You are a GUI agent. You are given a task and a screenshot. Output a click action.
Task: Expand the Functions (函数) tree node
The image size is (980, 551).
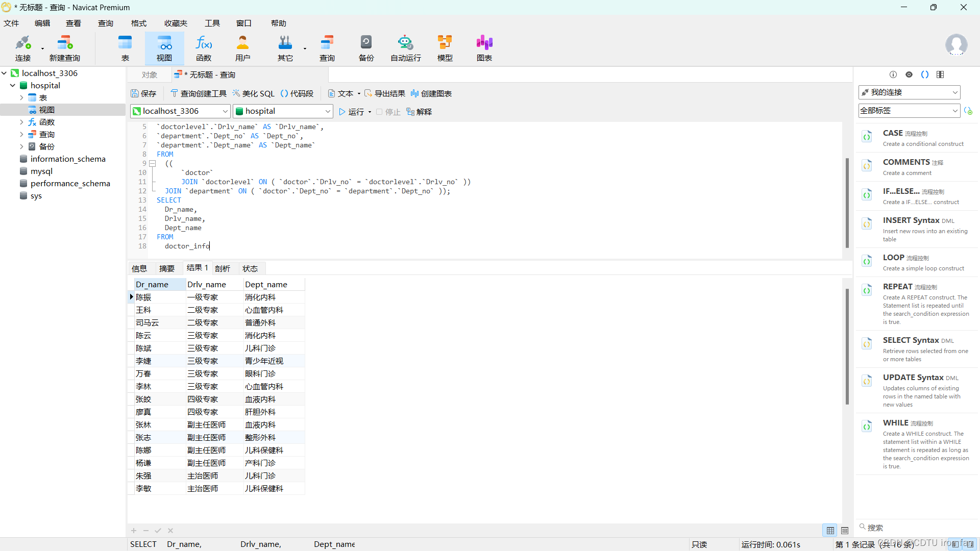21,122
